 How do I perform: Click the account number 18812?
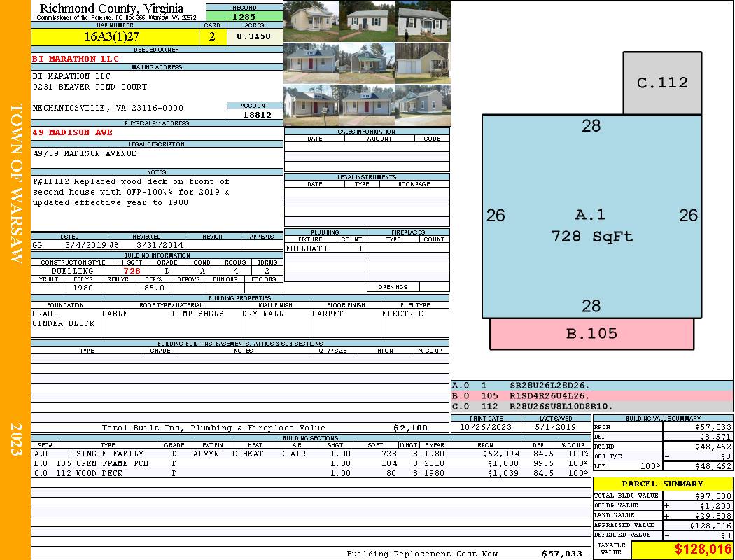pyautogui.click(x=256, y=115)
